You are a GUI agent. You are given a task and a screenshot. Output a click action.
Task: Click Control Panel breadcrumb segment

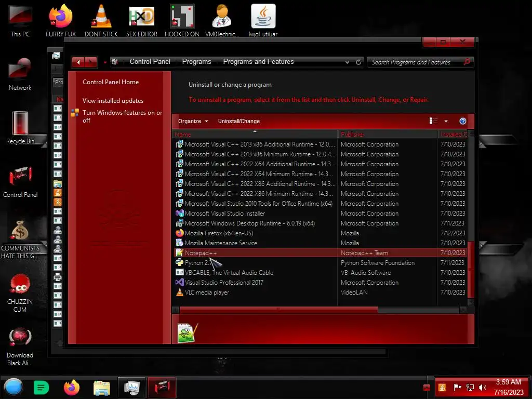tap(150, 62)
